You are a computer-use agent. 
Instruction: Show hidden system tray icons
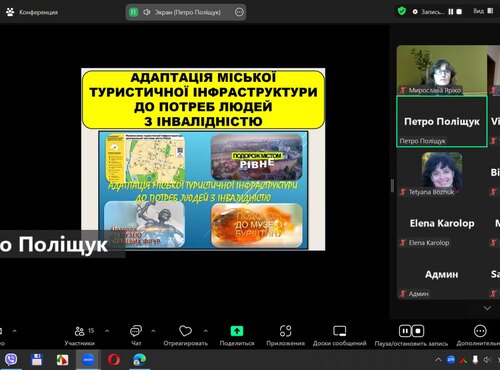pyautogui.click(x=438, y=360)
